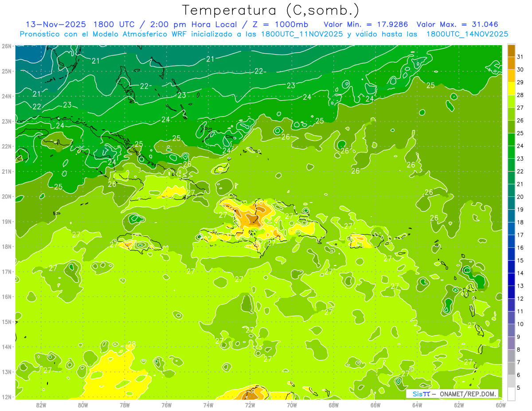Click the latitude axis label '18N'

click(6, 247)
